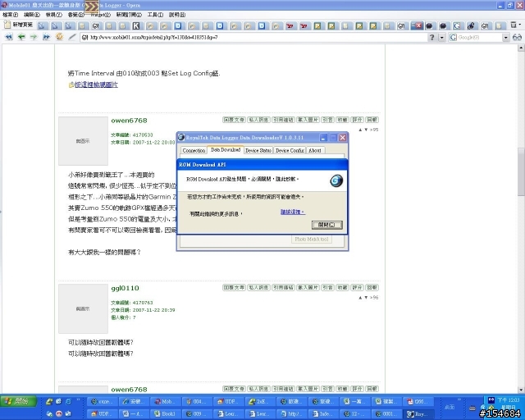Open the 編輯 menu in Opera
This screenshot has width=525, height=420.
point(31,15)
